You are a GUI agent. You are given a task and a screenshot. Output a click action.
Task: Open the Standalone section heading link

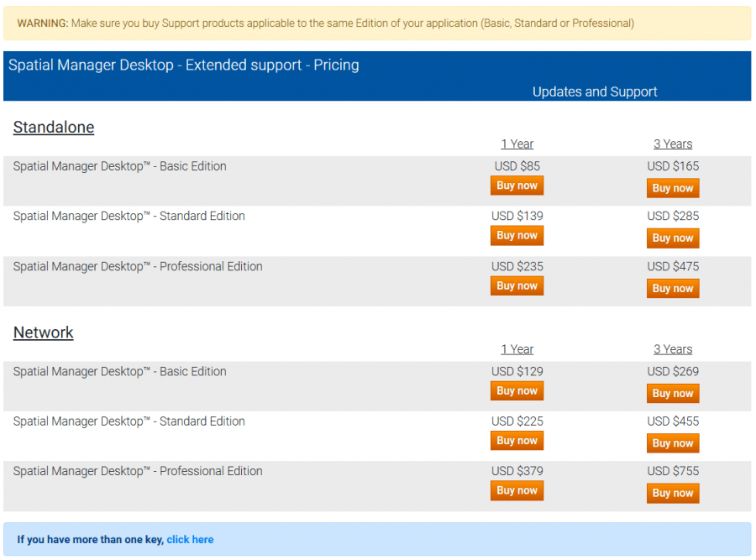[x=54, y=127]
